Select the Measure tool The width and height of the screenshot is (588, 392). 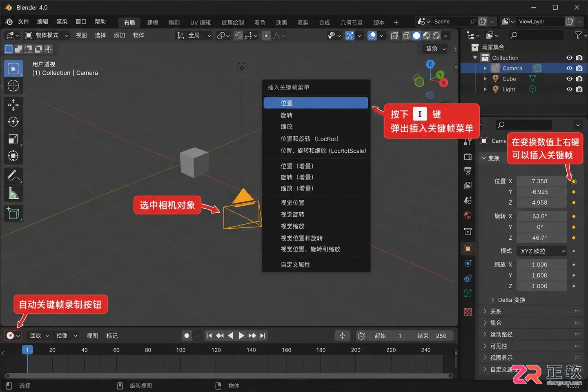13,193
